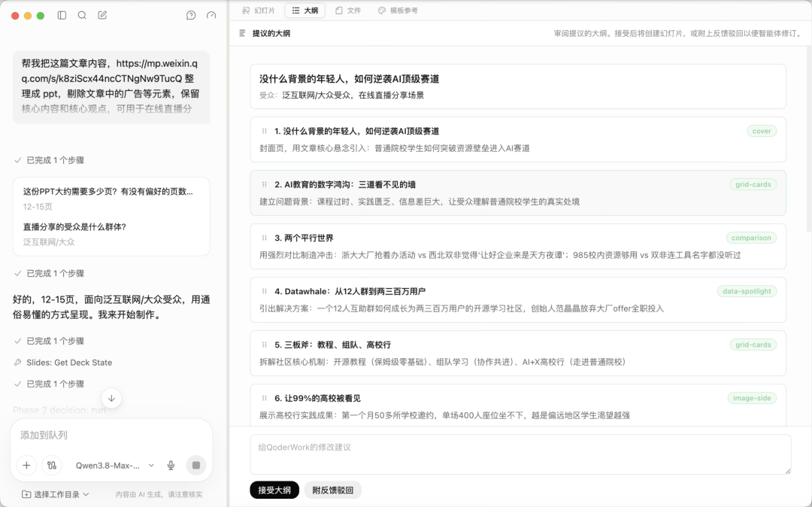The width and height of the screenshot is (812, 507).
Task: Select outline item 3 两个平行世界
Action: [518, 246]
